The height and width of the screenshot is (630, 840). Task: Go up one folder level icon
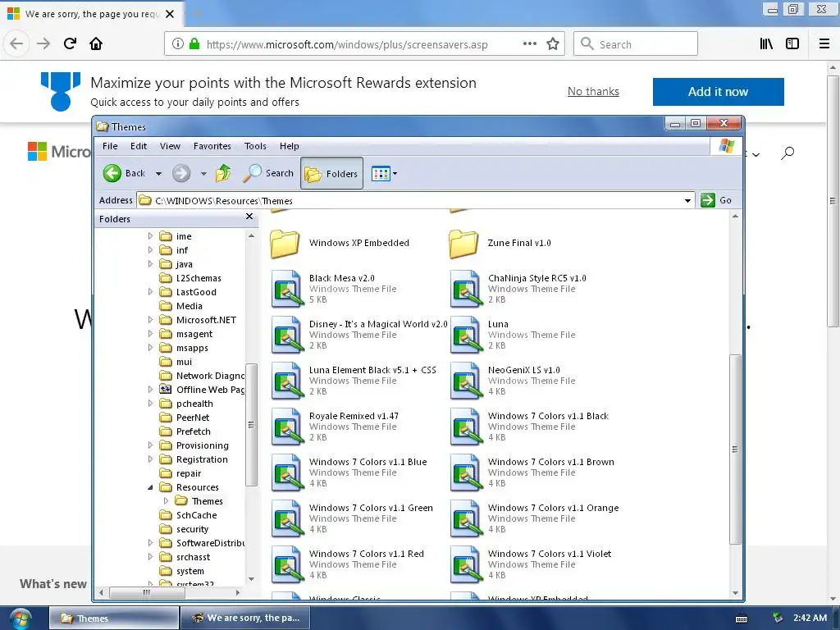[x=223, y=173]
